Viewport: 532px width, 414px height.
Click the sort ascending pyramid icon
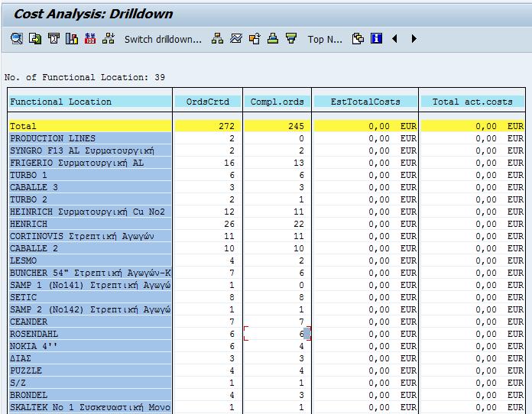pyautogui.click(x=273, y=39)
